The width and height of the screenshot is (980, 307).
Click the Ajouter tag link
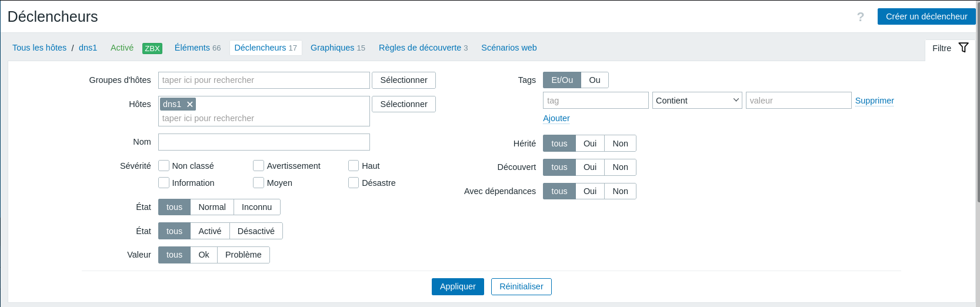(x=556, y=118)
